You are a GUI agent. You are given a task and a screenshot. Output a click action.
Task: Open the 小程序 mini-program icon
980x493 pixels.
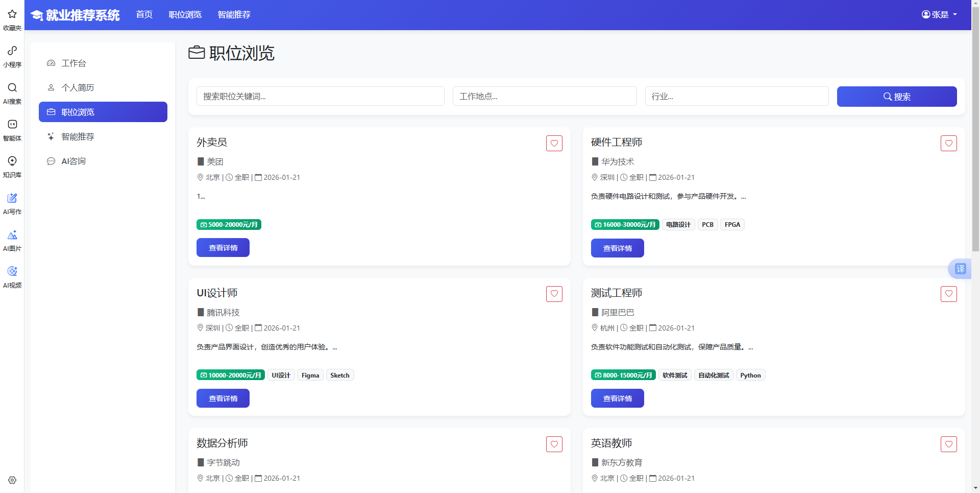12,51
